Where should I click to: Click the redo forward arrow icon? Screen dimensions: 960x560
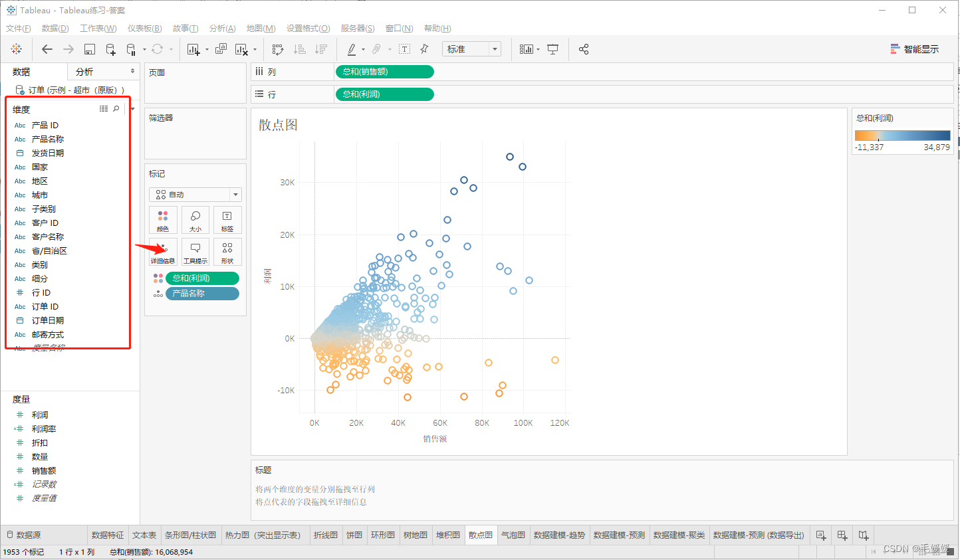[68, 49]
